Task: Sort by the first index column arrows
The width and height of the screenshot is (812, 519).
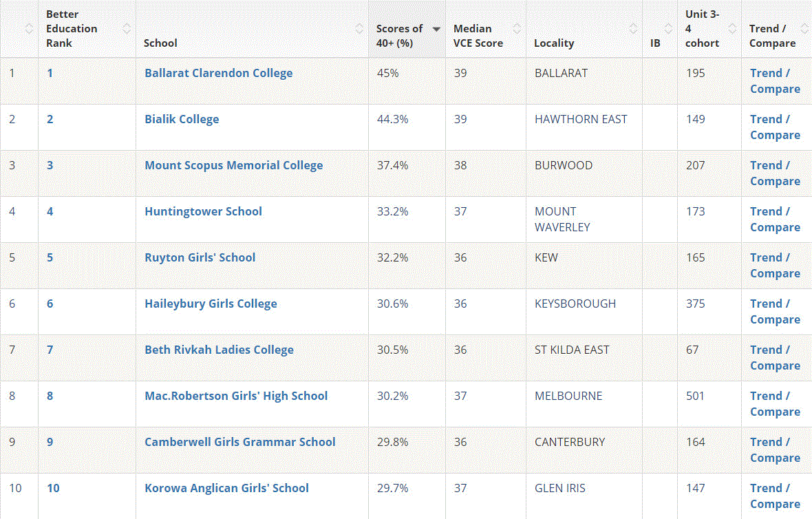Action: (x=28, y=29)
